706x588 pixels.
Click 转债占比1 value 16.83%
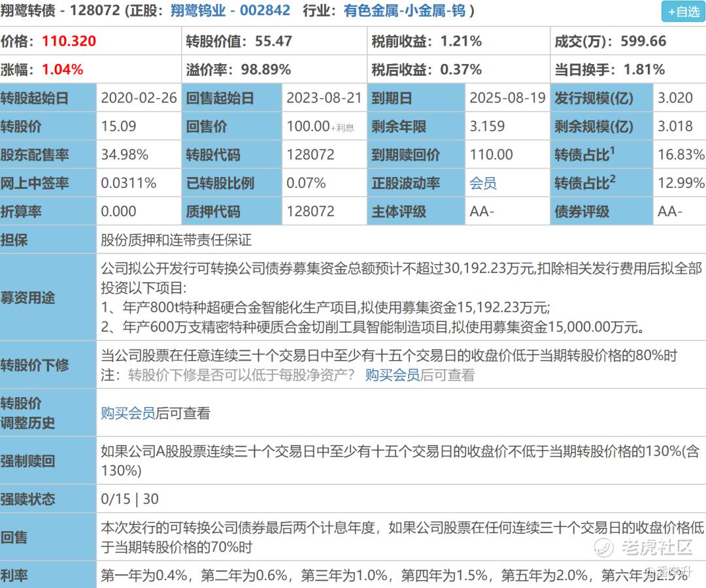pos(681,154)
